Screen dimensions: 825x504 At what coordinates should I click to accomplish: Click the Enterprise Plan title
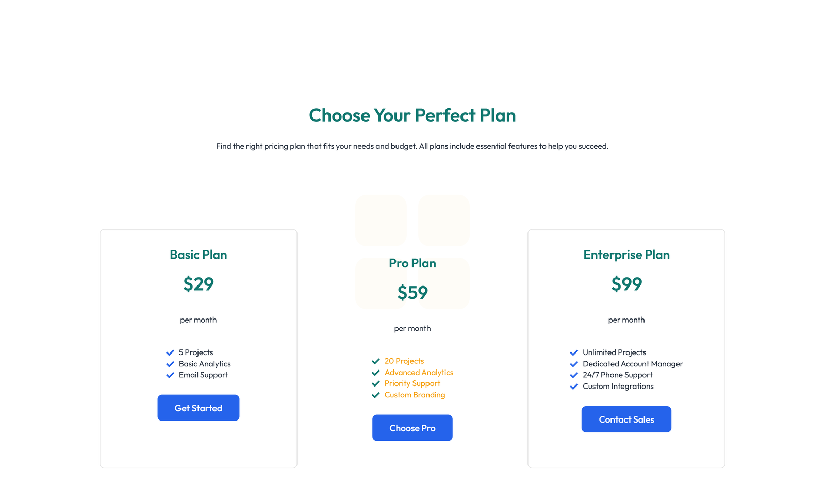click(x=626, y=255)
